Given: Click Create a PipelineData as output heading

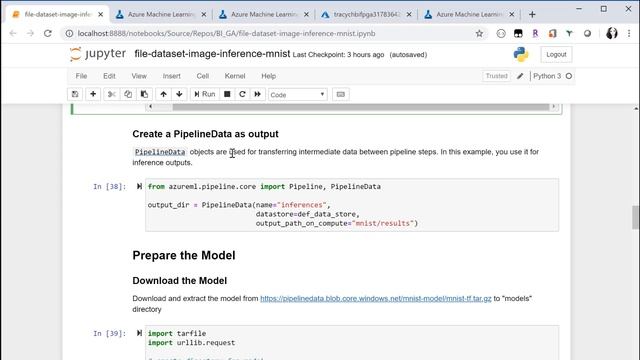Looking at the screenshot, I should pos(205,134).
